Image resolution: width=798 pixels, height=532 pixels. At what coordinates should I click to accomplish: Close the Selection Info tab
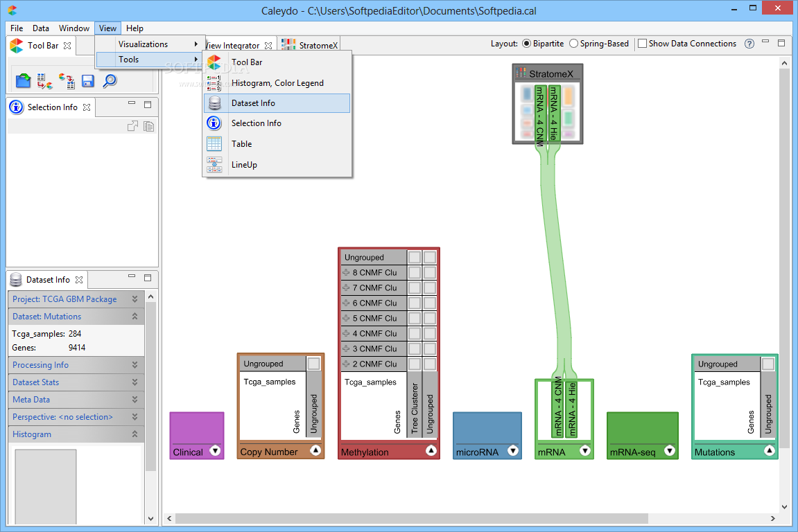[x=87, y=107]
